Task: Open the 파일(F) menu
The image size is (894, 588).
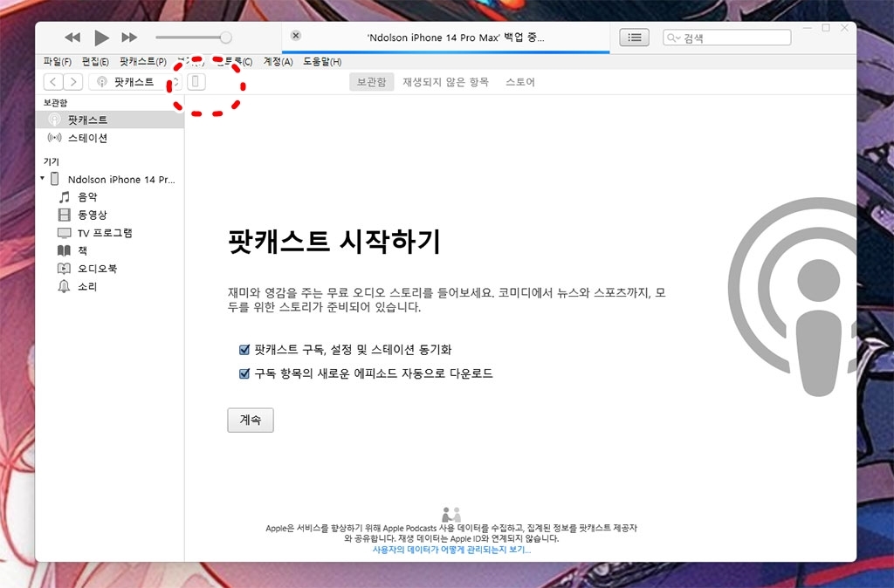Action: tap(57, 62)
